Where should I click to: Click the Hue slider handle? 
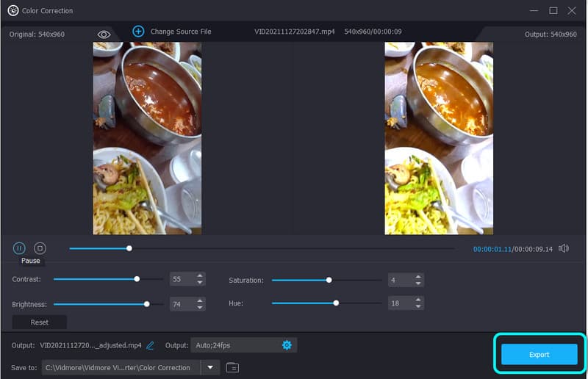tap(336, 303)
